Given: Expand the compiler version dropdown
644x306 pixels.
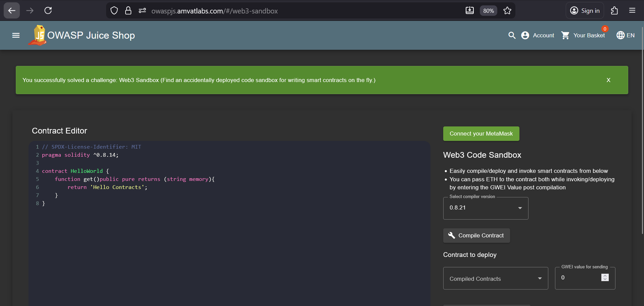Looking at the screenshot, I should 486,208.
